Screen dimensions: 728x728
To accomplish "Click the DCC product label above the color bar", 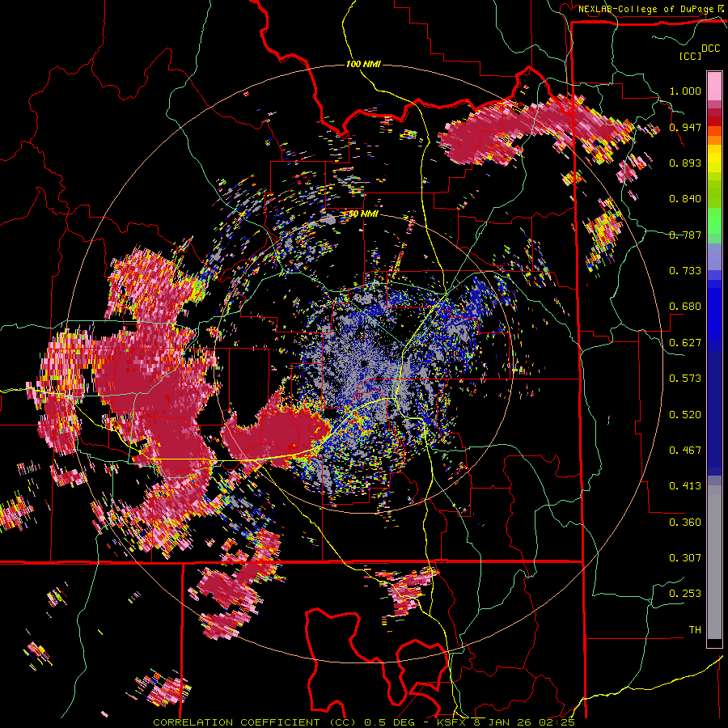I will pos(711,49).
